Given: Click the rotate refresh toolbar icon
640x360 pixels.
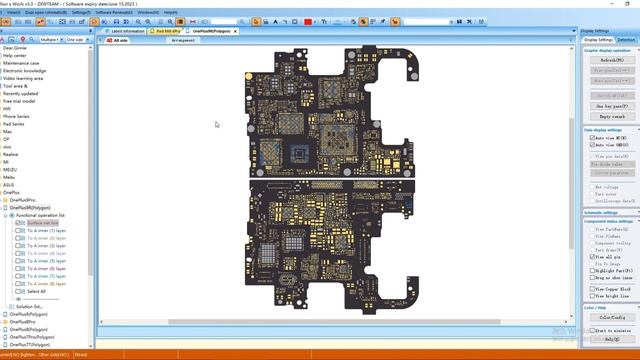Looking at the screenshot, I should [x=353, y=22].
